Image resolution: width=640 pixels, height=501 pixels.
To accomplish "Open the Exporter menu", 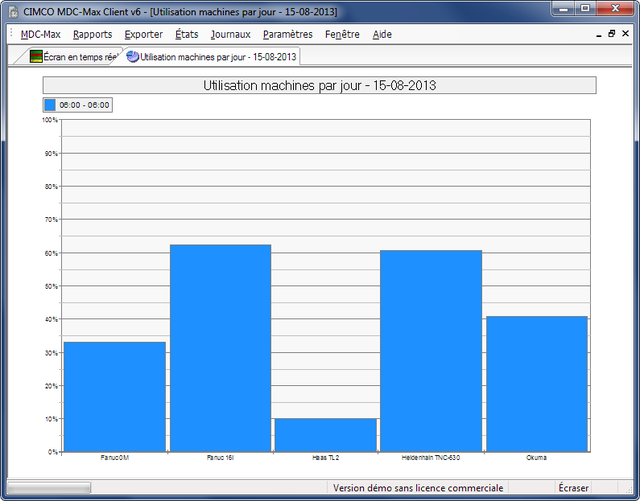I will [144, 34].
